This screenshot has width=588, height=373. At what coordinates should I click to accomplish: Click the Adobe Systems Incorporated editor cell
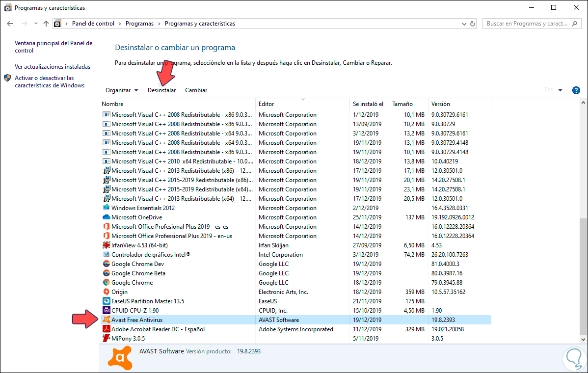(296, 329)
